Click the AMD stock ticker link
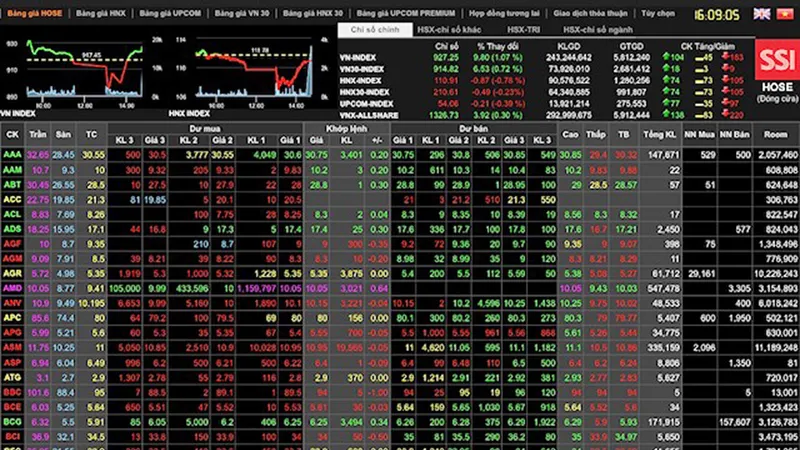Screen dimensions: 800x450 12,288
